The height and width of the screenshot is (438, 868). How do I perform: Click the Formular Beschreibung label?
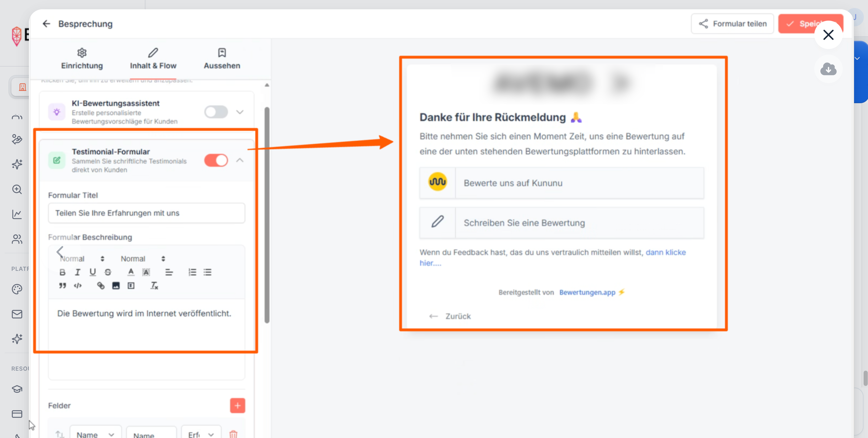90,237
